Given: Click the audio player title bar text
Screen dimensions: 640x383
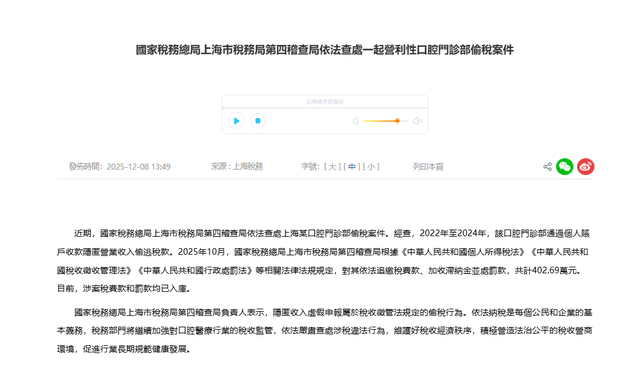Looking at the screenshot, I should (x=325, y=102).
